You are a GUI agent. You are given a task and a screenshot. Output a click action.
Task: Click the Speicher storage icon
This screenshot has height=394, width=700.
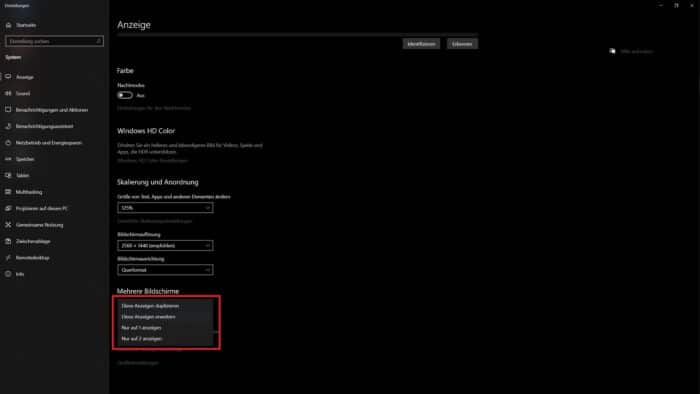(x=8, y=159)
